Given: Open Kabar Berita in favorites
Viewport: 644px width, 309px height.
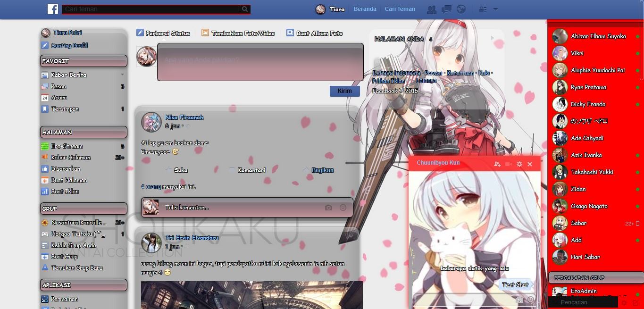Looking at the screenshot, I should (x=69, y=75).
